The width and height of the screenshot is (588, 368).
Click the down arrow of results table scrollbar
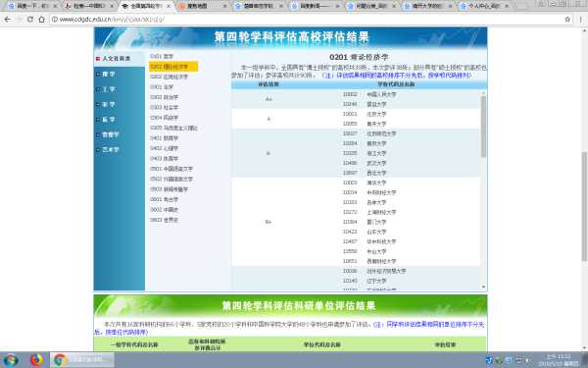[x=483, y=287]
